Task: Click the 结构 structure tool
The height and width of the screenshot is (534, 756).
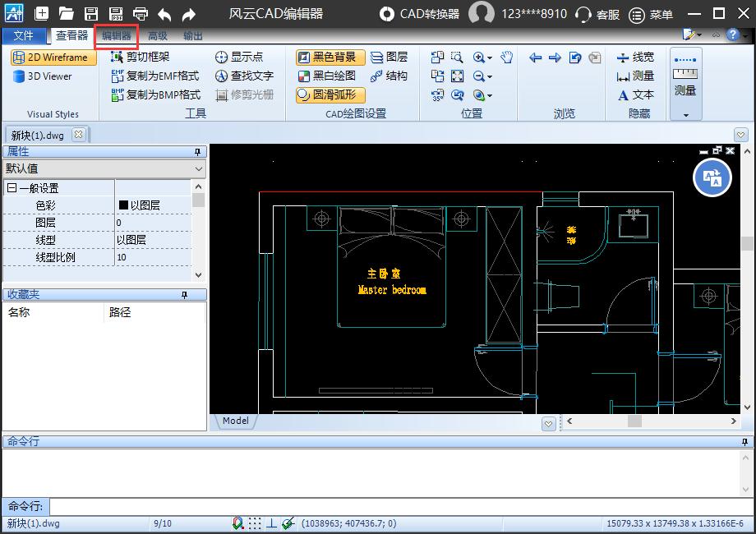Action: (x=388, y=76)
